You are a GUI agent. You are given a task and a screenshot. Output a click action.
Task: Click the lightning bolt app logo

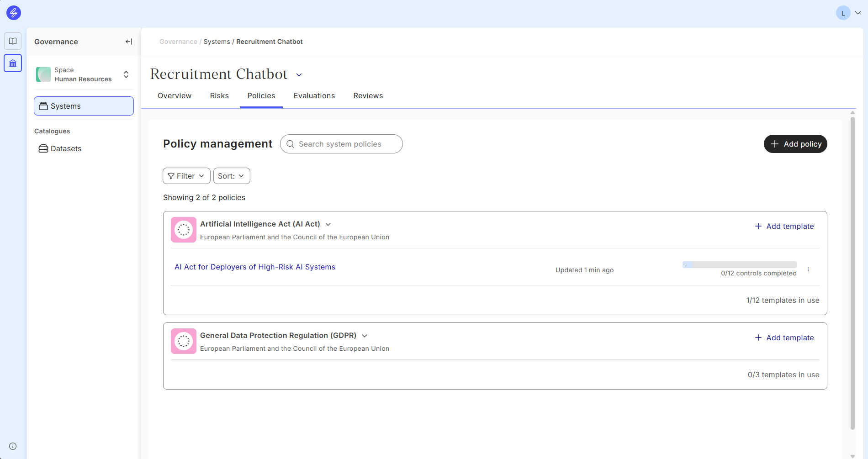(14, 13)
